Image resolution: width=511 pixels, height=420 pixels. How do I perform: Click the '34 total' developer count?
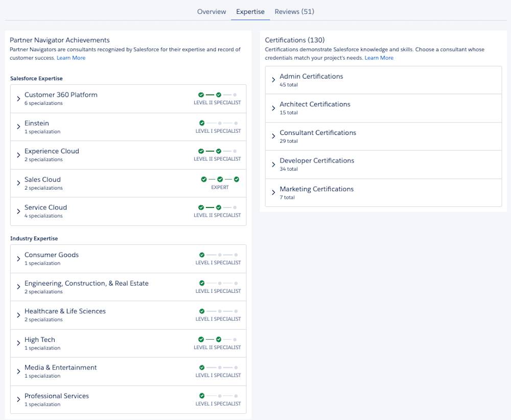pyautogui.click(x=289, y=169)
